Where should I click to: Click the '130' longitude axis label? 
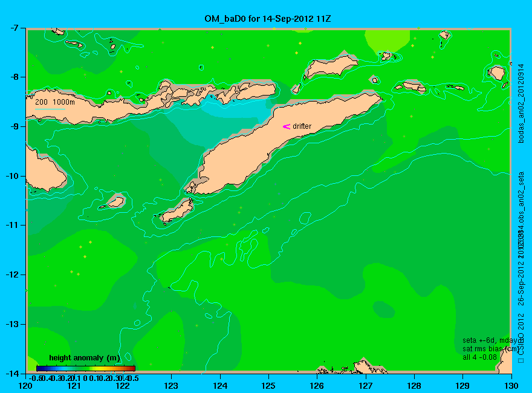(x=511, y=386)
